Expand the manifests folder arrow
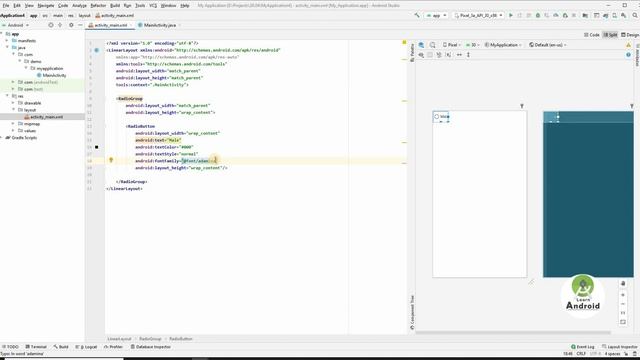The image size is (640, 360). click(x=7, y=41)
